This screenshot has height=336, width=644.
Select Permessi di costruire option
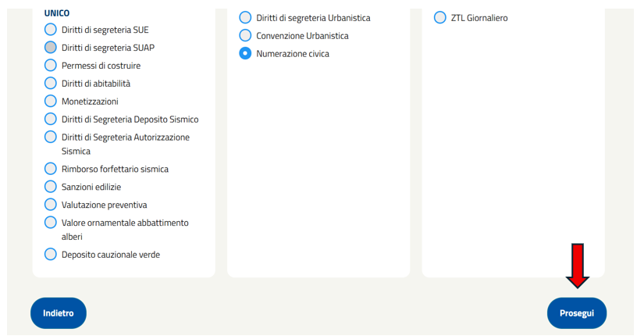[x=51, y=66]
